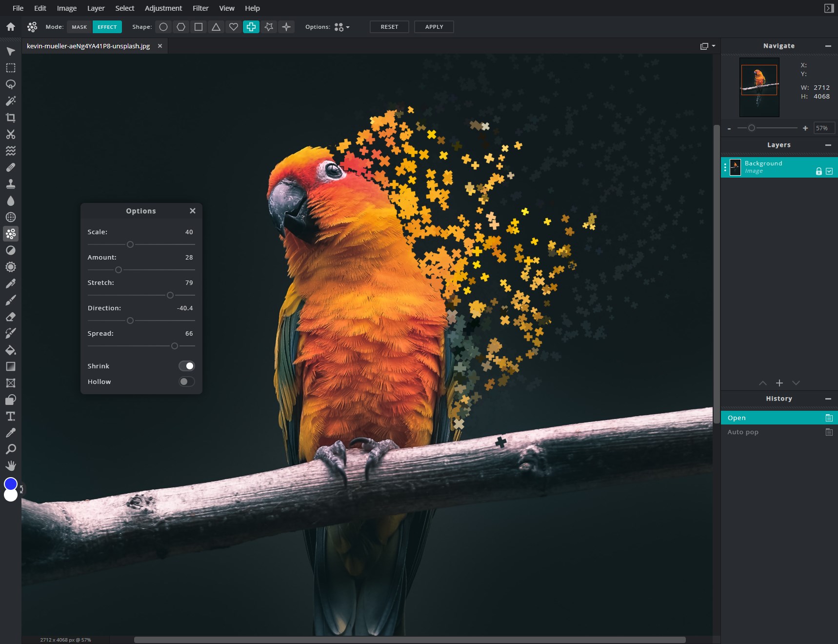Select the star shape for dispersion

click(x=269, y=27)
